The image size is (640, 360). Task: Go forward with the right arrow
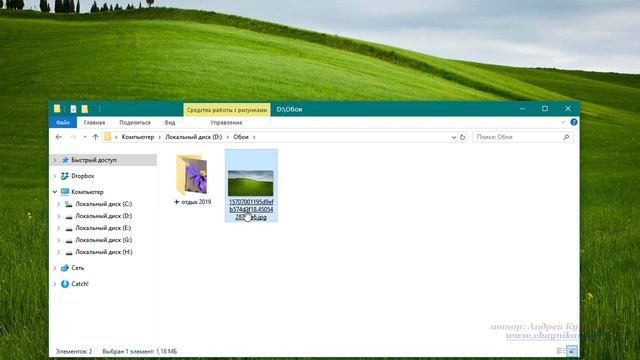click(x=73, y=137)
